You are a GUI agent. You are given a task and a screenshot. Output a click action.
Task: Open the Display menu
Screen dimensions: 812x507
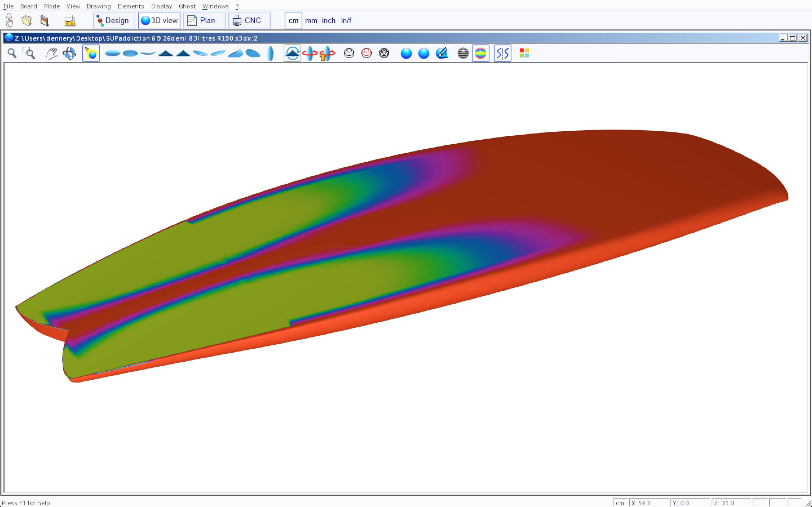161,6
